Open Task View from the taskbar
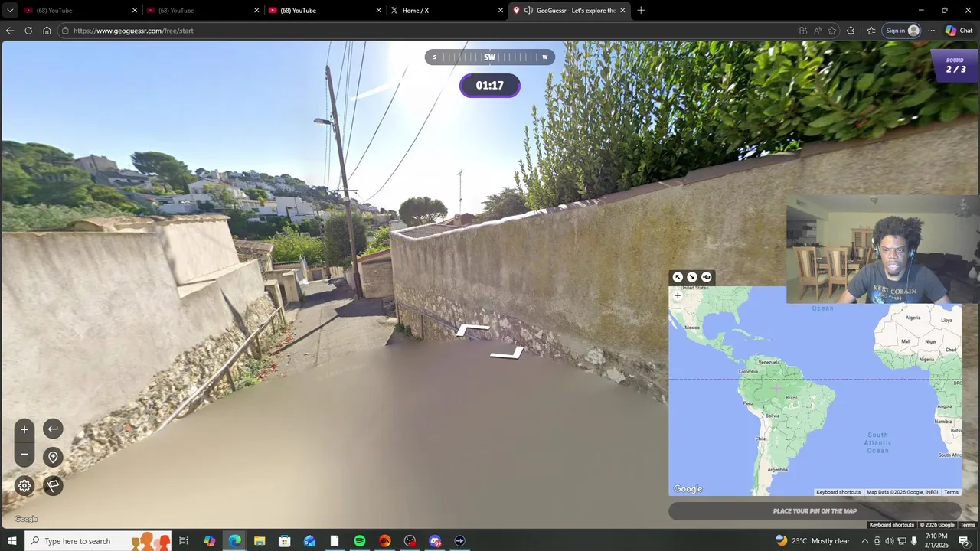 [184, 541]
